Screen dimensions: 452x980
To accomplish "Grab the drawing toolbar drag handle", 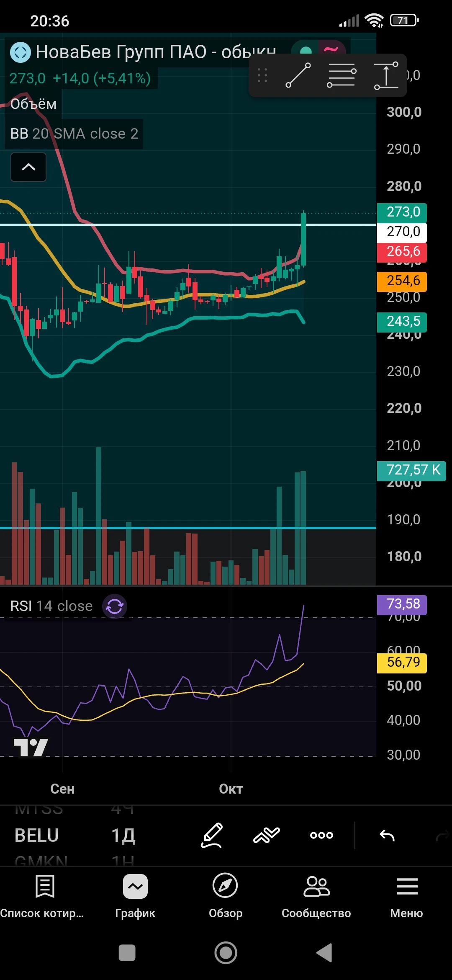I will coord(262,75).
